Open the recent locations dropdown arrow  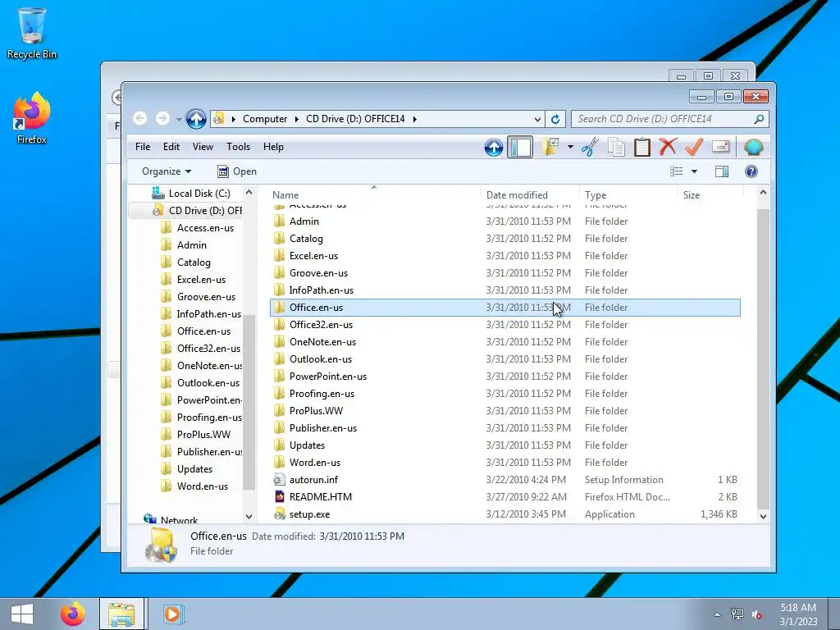click(x=178, y=119)
